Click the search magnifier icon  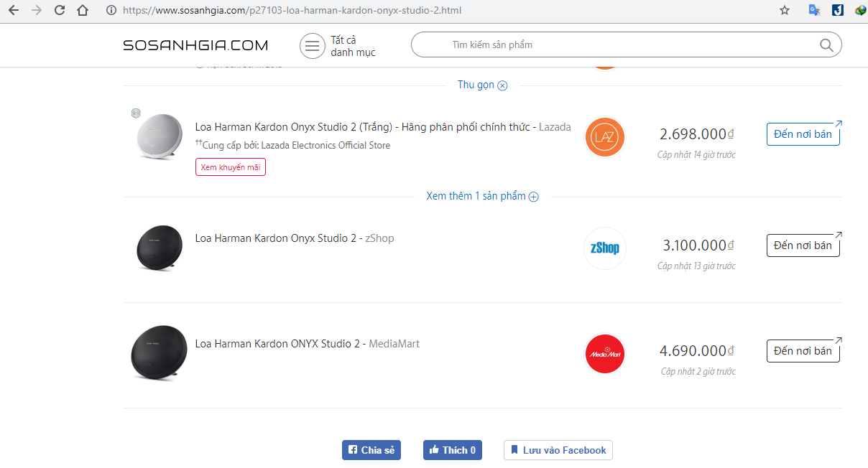(826, 45)
